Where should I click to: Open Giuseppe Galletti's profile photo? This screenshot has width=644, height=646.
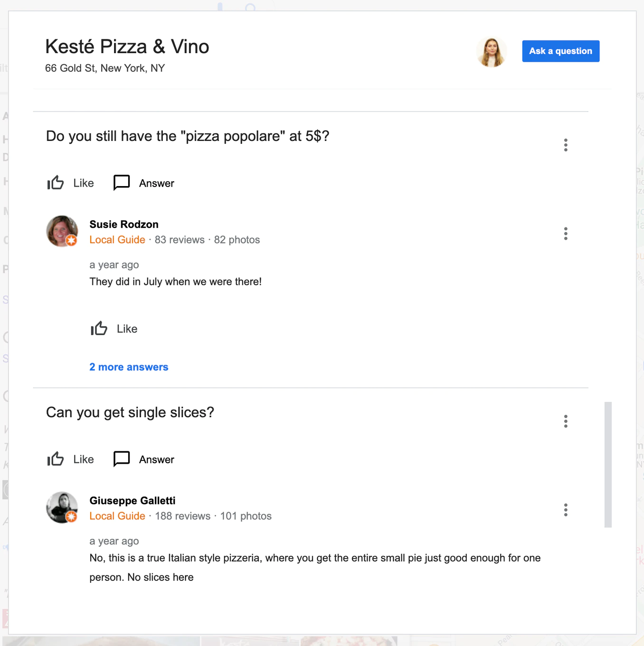click(62, 507)
